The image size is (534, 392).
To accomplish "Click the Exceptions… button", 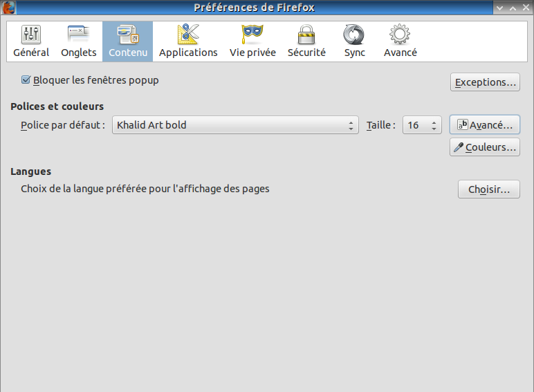I will [485, 82].
